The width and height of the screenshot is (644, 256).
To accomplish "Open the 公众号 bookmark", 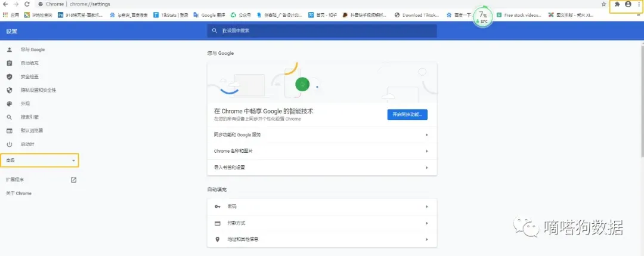I will tap(240, 15).
